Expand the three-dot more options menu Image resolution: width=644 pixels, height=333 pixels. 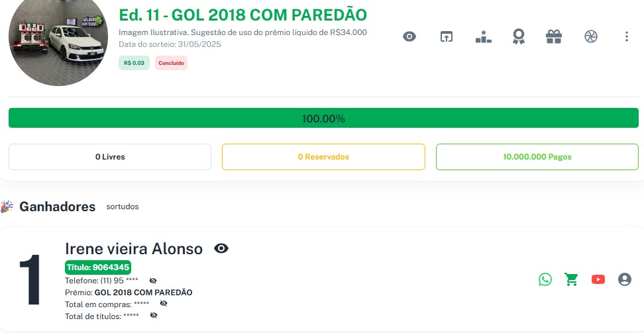pos(626,36)
